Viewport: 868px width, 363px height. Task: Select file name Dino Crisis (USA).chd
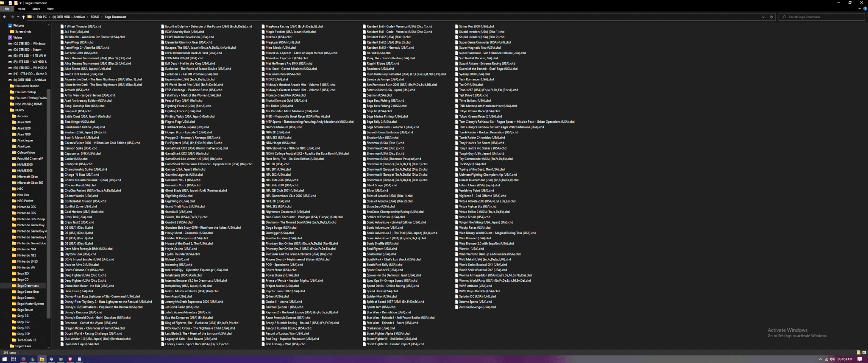(79, 291)
